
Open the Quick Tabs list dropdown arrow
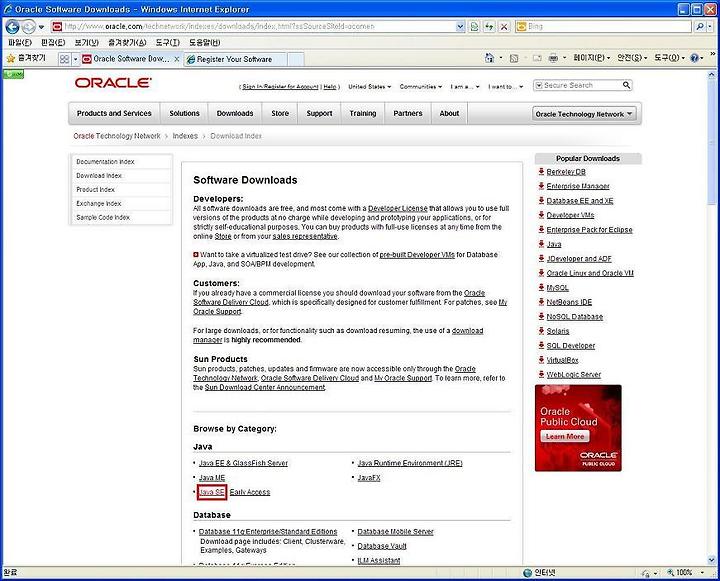75,59
